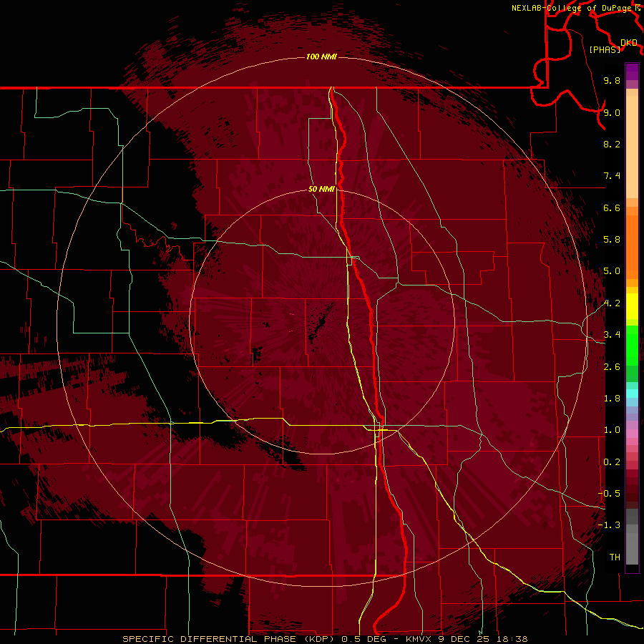Click the 2.6 value on color scale

tap(612, 367)
